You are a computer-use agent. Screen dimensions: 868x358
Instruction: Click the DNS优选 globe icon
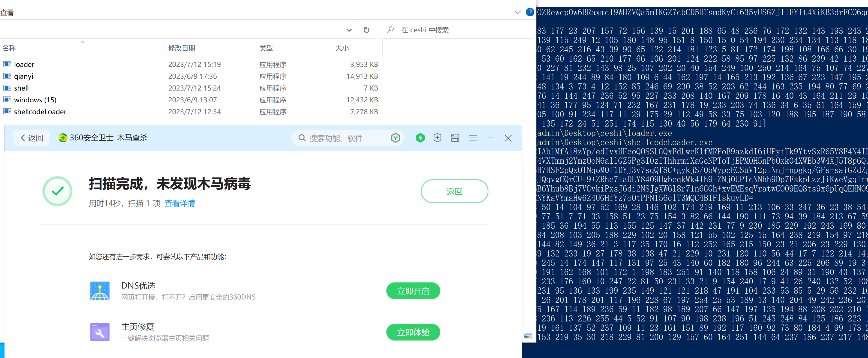point(100,291)
